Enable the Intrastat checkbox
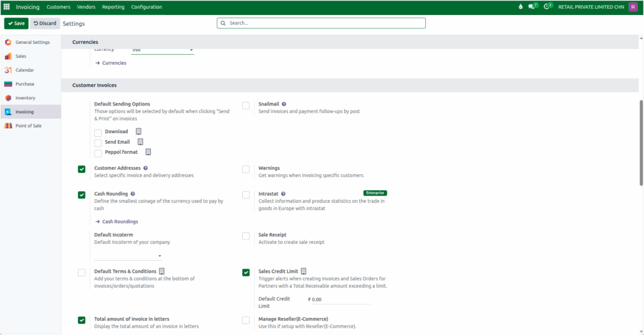 click(246, 195)
